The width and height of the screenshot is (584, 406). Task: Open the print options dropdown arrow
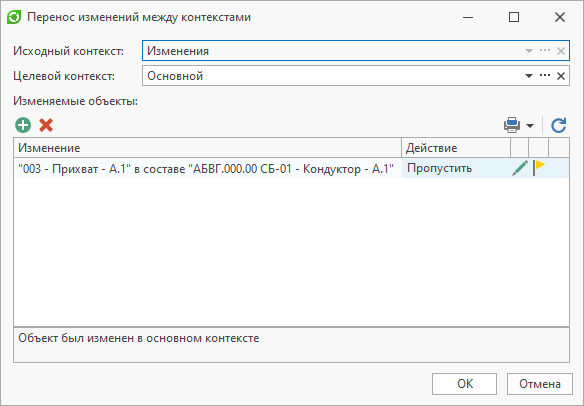(x=530, y=126)
